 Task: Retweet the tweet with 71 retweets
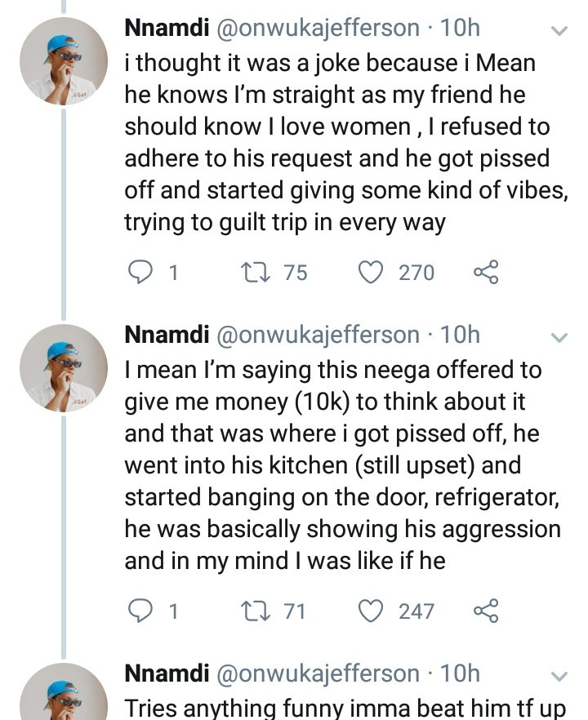pyautogui.click(x=256, y=611)
